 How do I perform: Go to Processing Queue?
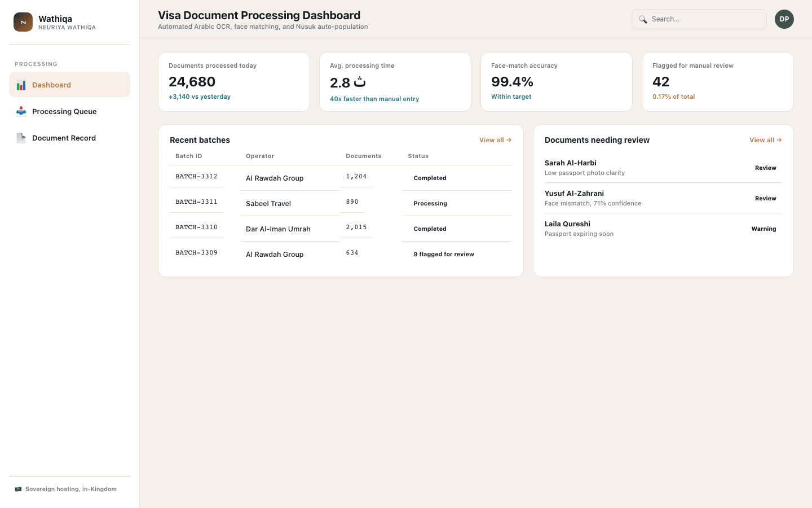pyautogui.click(x=69, y=111)
